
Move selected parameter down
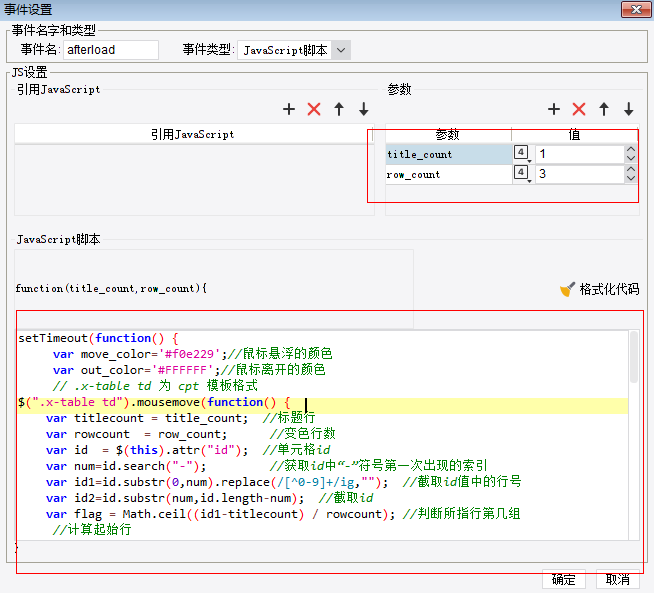tap(629, 109)
